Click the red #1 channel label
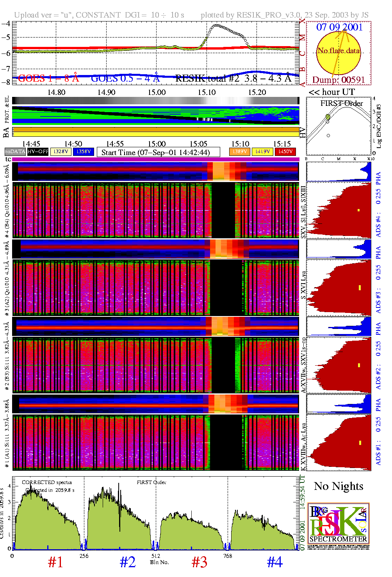This screenshot has height=577, width=392. tap(55, 562)
